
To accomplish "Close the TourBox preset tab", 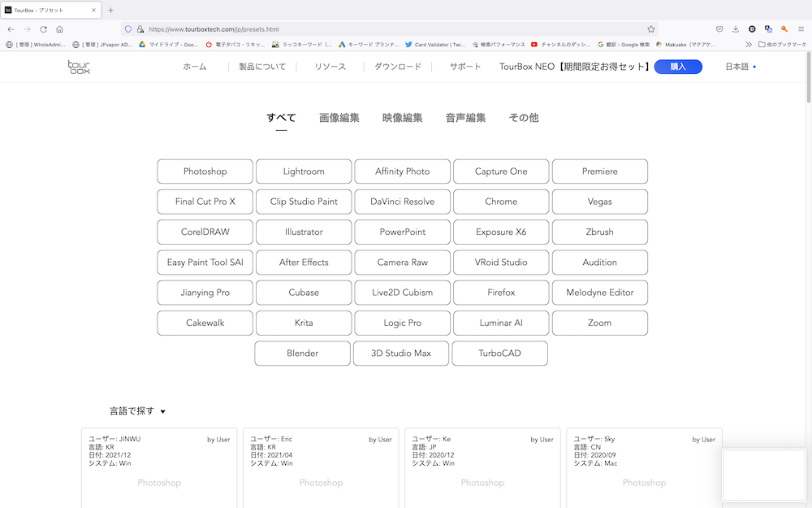I will [x=93, y=10].
